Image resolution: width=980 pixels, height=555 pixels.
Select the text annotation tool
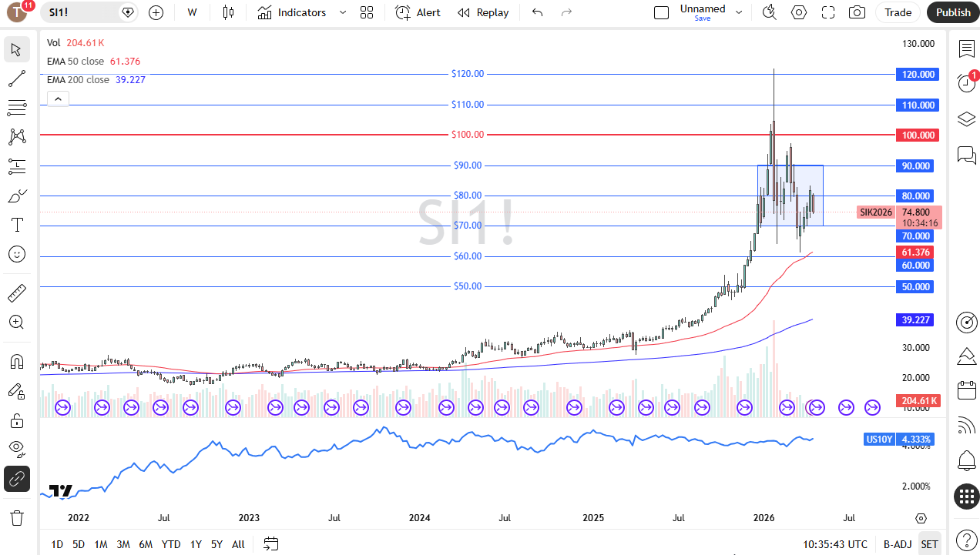coord(16,225)
